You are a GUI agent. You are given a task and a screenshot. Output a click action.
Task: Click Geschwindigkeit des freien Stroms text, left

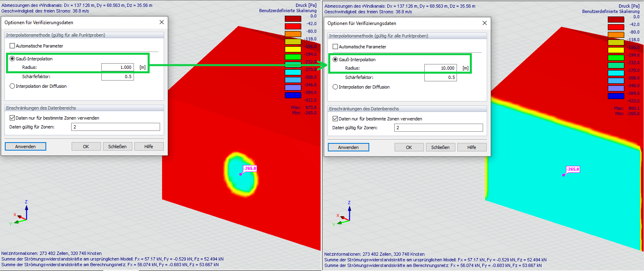click(45, 11)
